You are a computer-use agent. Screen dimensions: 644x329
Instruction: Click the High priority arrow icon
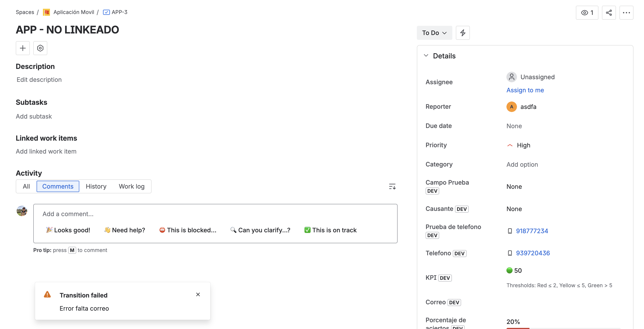[x=510, y=145]
